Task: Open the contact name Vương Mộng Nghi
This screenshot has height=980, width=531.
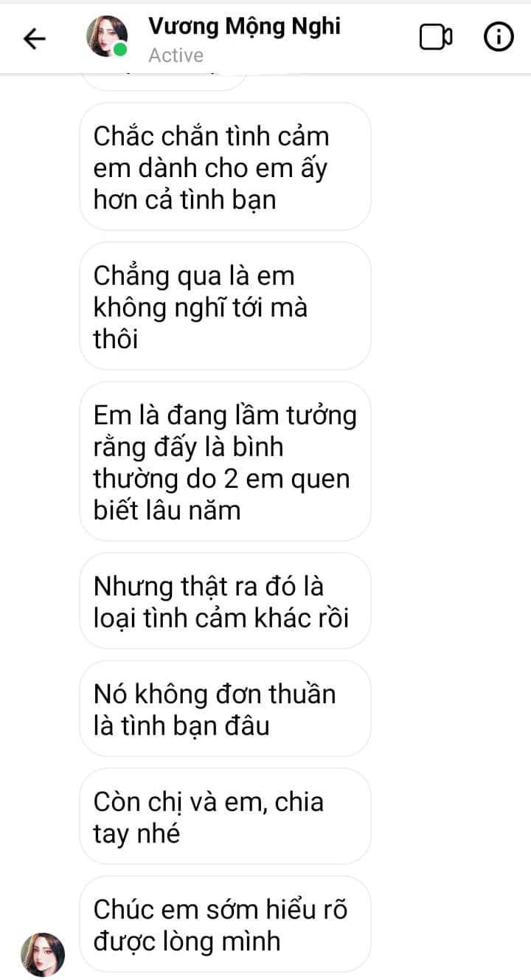Action: click(x=245, y=26)
